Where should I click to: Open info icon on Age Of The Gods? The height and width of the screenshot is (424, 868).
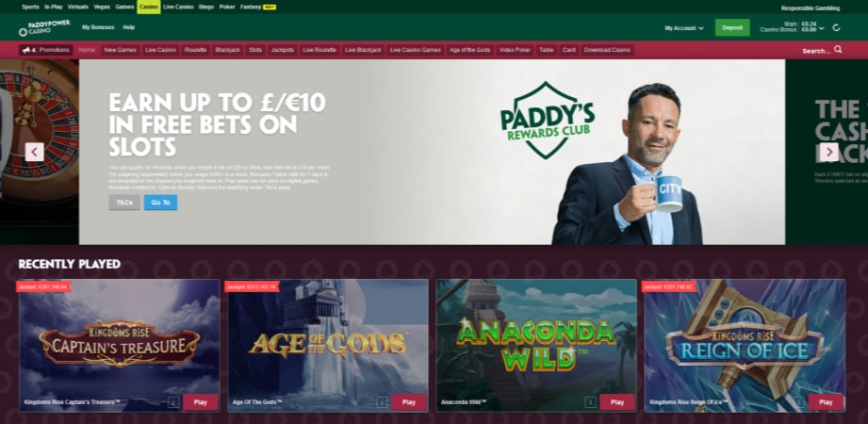pyautogui.click(x=382, y=402)
